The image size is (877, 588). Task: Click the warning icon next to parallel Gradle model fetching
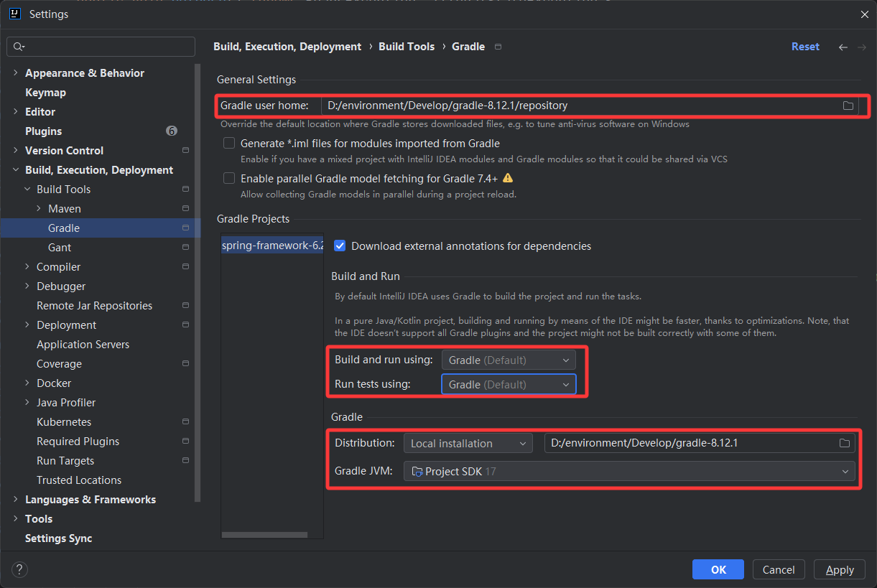point(508,178)
